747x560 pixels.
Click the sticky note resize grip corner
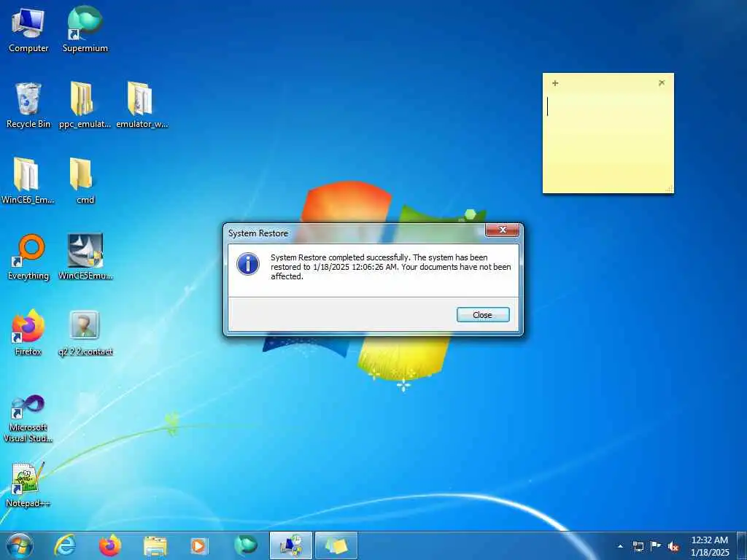click(x=670, y=189)
